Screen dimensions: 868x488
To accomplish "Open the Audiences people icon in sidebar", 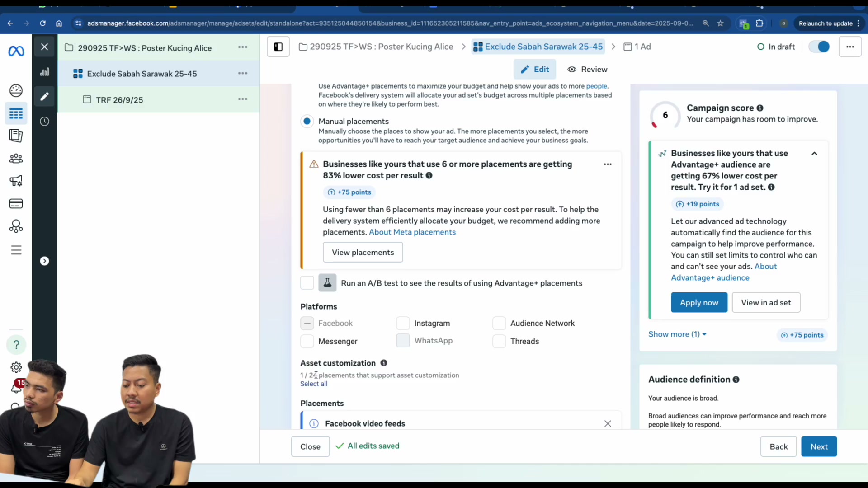I will [16, 159].
